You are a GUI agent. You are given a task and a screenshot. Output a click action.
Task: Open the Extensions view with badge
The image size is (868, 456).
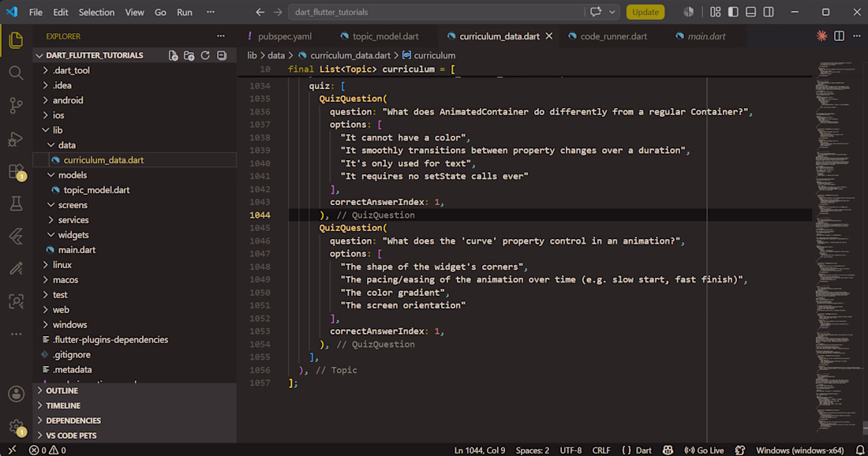pyautogui.click(x=16, y=171)
